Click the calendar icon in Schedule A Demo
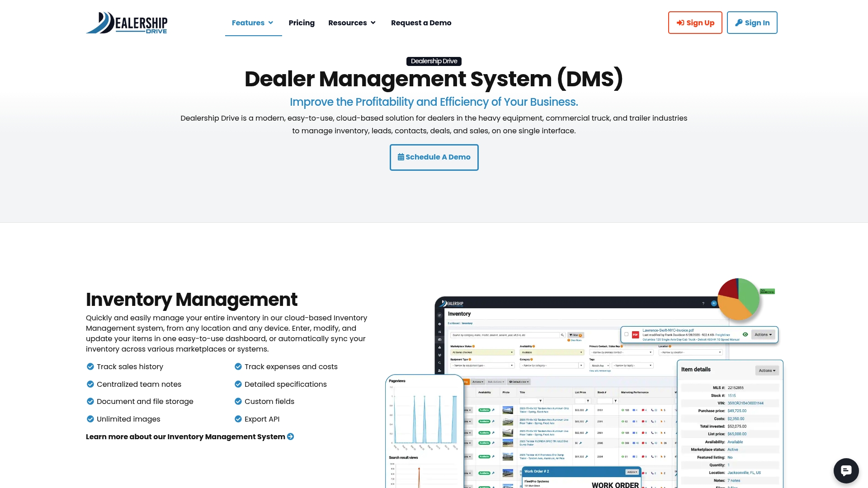868x488 pixels. [x=401, y=157]
